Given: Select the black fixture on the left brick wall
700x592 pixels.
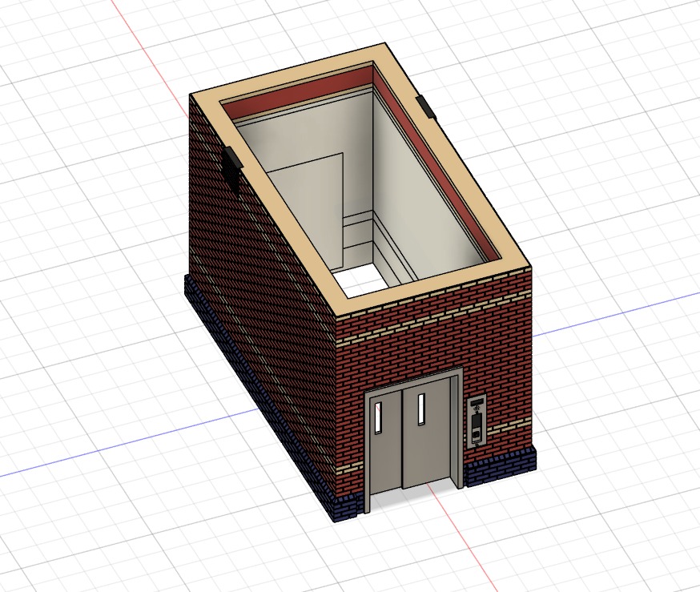Looking at the screenshot, I should [231, 170].
